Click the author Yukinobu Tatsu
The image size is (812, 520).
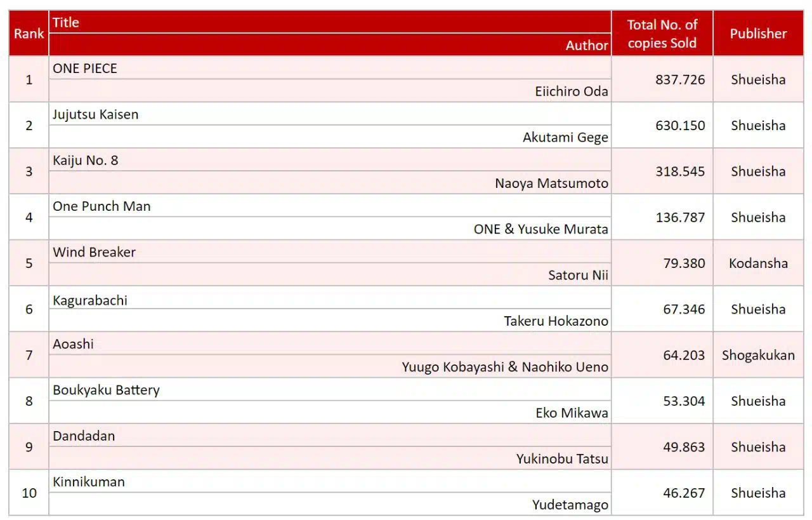coord(562,458)
